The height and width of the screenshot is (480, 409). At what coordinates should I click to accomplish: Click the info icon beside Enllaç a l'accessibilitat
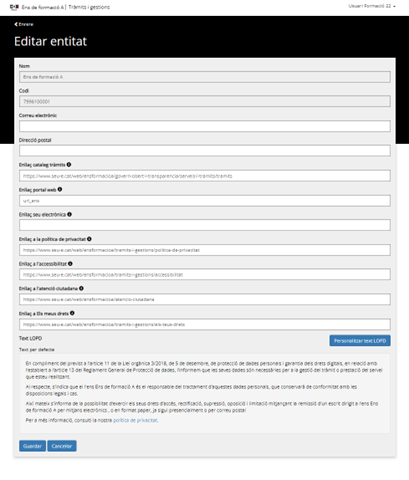point(70,264)
